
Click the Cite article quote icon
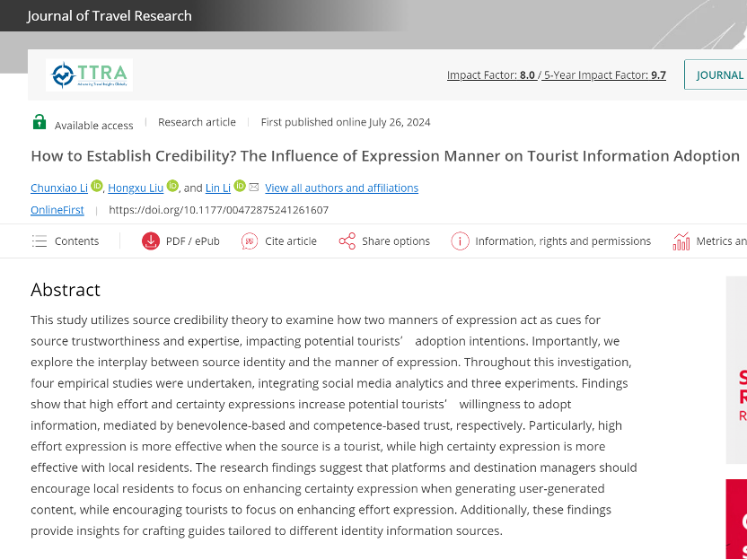tap(250, 241)
